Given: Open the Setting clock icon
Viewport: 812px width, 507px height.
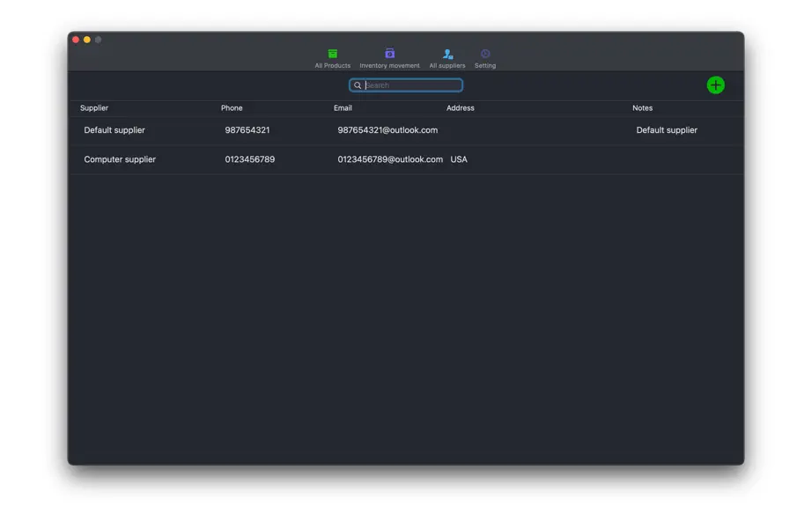Looking at the screenshot, I should click(x=484, y=54).
